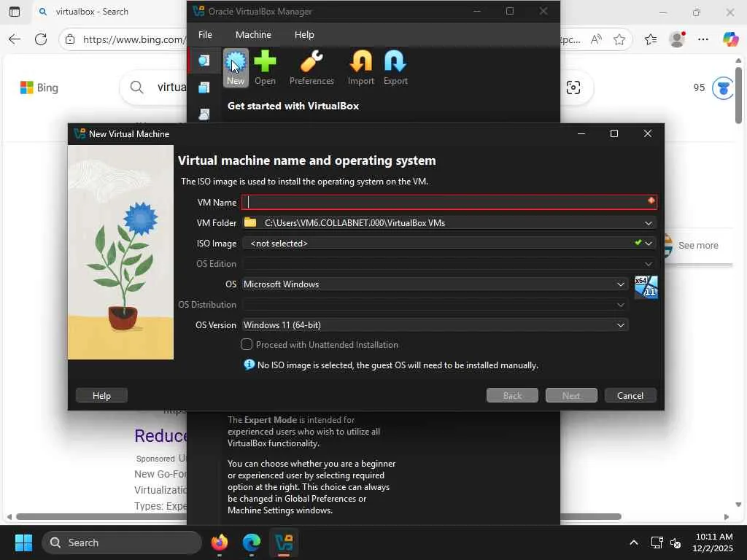Open the Machine menu in VirtualBox Manager
The width and height of the screenshot is (747, 560).
pyautogui.click(x=253, y=35)
